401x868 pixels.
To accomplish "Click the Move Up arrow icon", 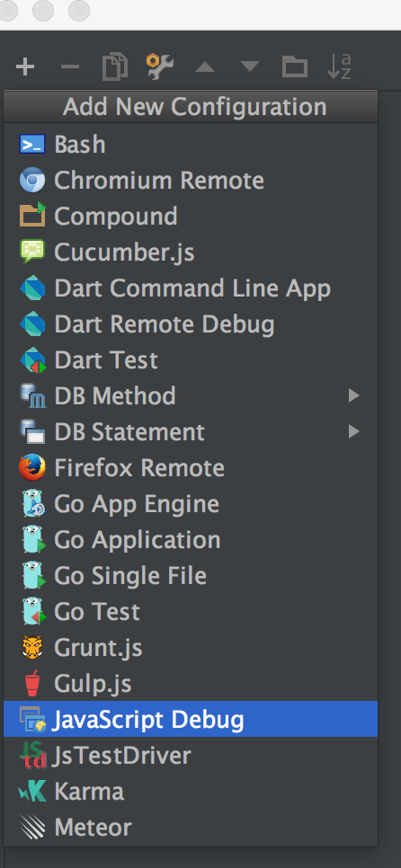I will (205, 67).
